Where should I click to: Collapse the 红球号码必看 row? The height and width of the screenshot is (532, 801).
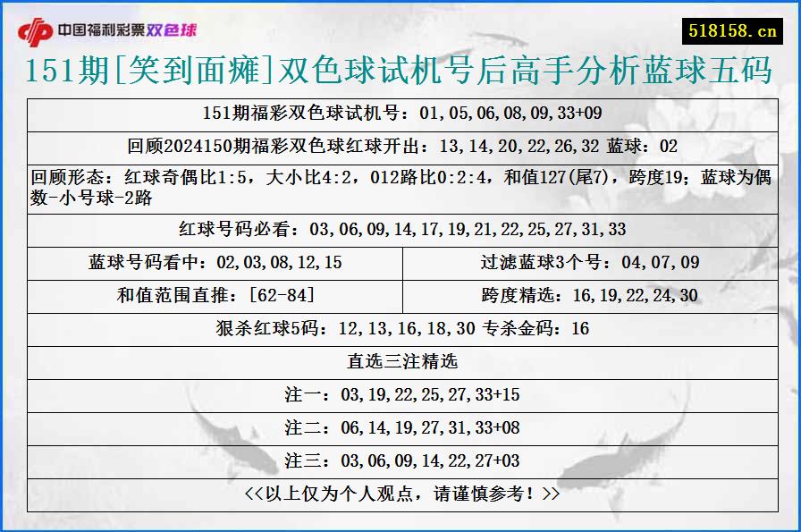[x=400, y=230]
